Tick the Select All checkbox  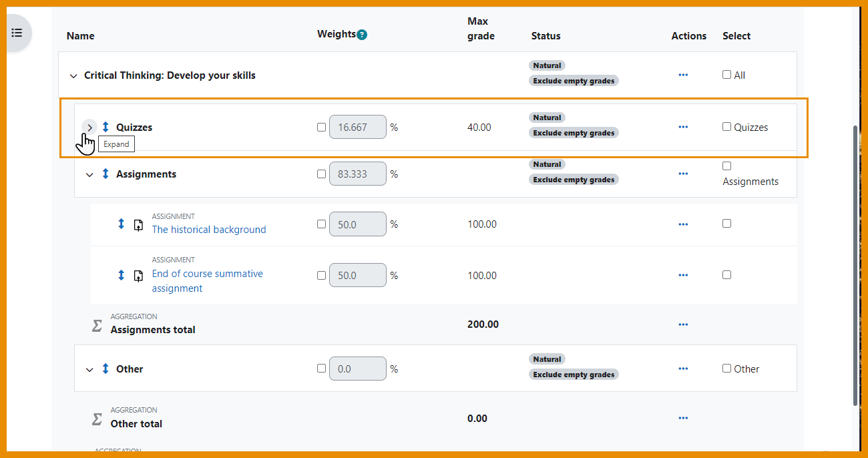(x=726, y=75)
